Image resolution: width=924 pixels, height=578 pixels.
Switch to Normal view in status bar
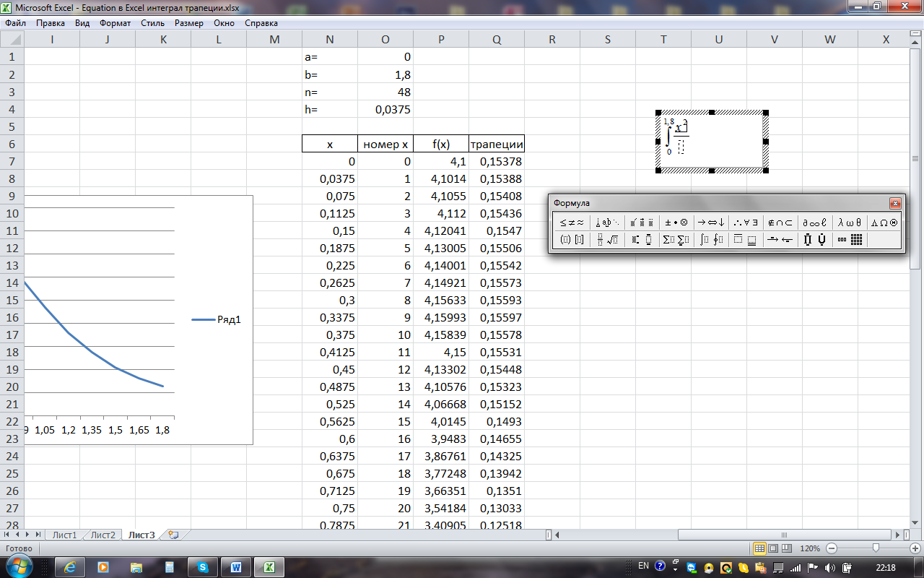(759, 548)
